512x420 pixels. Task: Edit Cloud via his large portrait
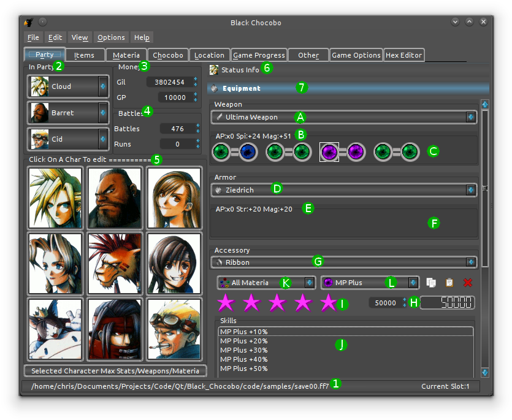[x=55, y=197]
